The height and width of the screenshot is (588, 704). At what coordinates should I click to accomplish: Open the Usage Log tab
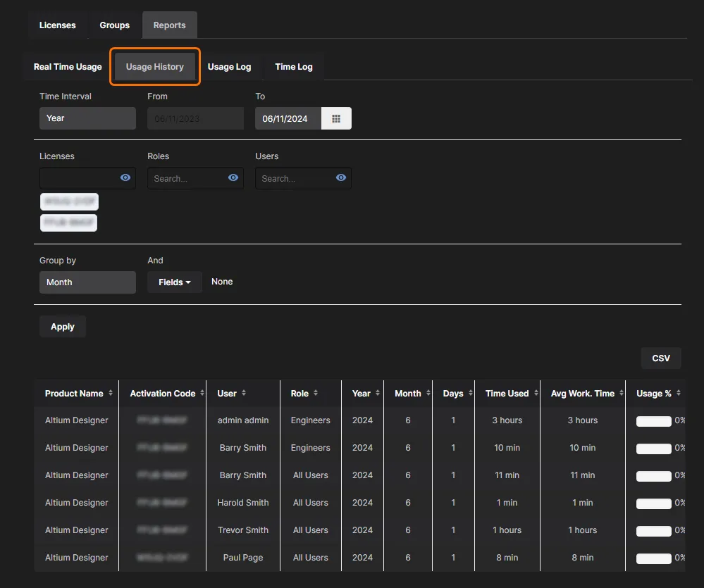pos(230,67)
